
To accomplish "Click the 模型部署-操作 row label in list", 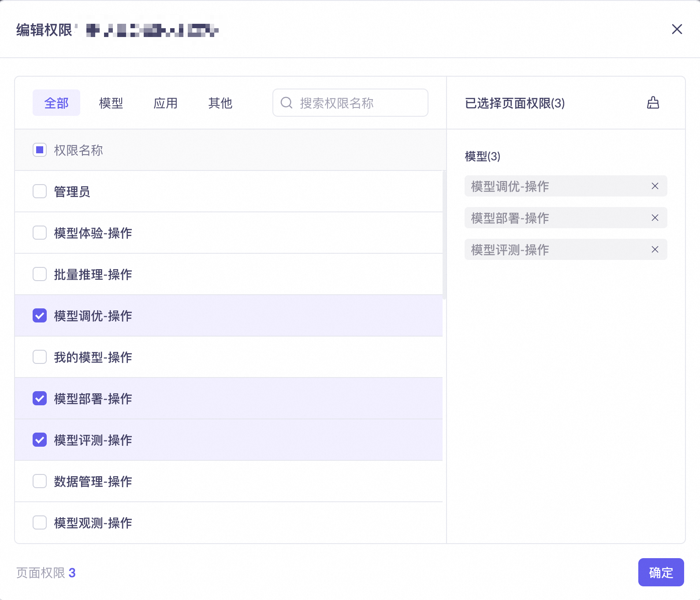I will click(93, 399).
